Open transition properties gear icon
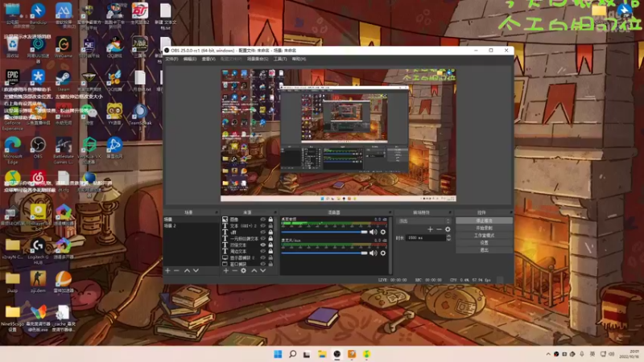The width and height of the screenshot is (644, 362). 448,229
